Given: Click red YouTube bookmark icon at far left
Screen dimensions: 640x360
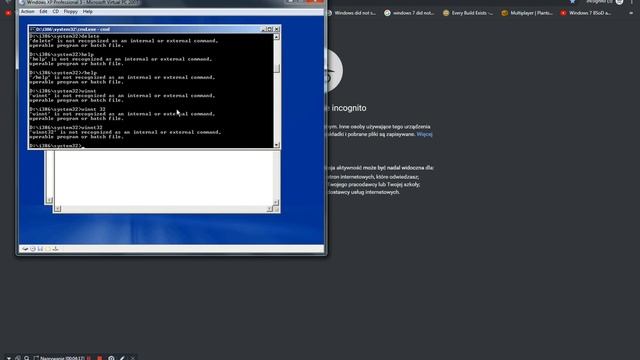Looking at the screenshot, I should tap(8, 13).
